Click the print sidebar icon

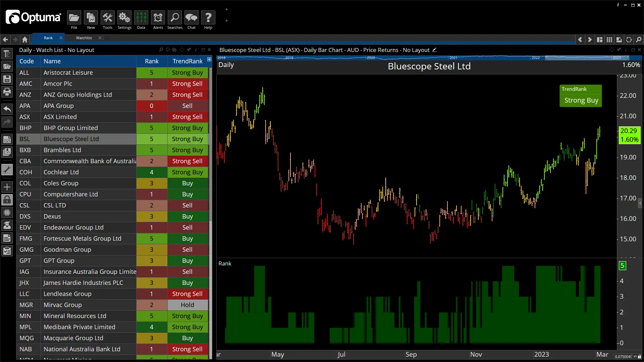(7, 92)
